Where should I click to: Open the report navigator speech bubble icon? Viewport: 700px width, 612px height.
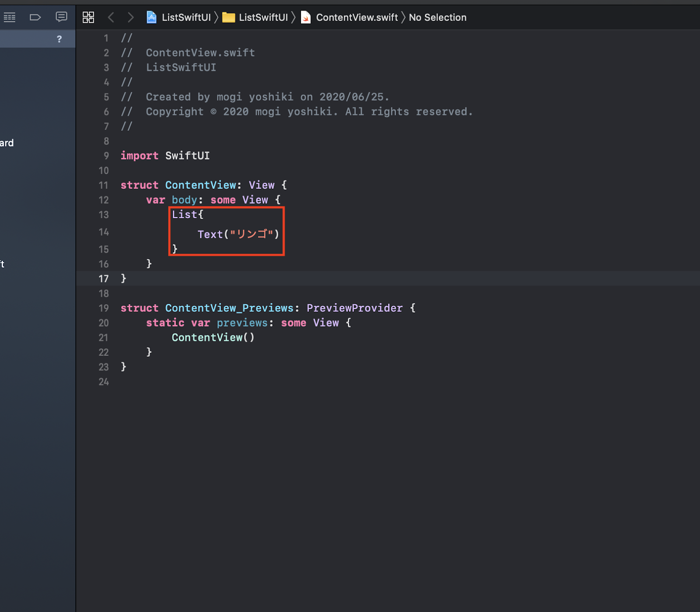coord(61,17)
